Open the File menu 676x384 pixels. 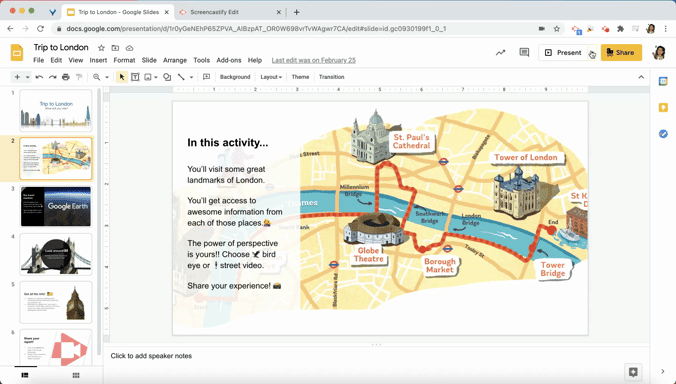click(38, 60)
